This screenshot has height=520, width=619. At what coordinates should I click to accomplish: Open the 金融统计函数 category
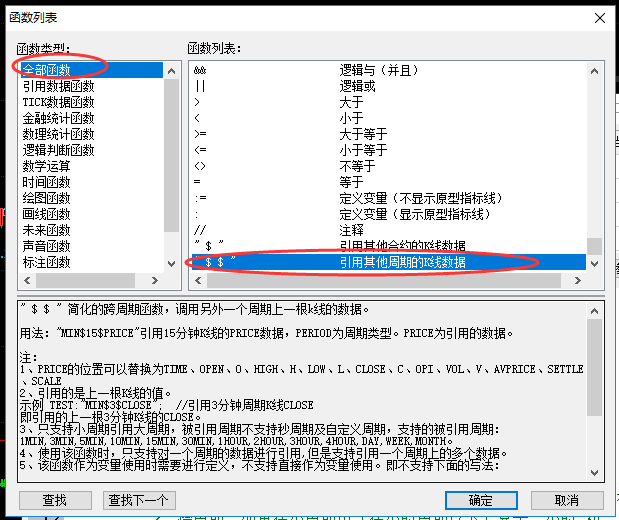(x=58, y=118)
